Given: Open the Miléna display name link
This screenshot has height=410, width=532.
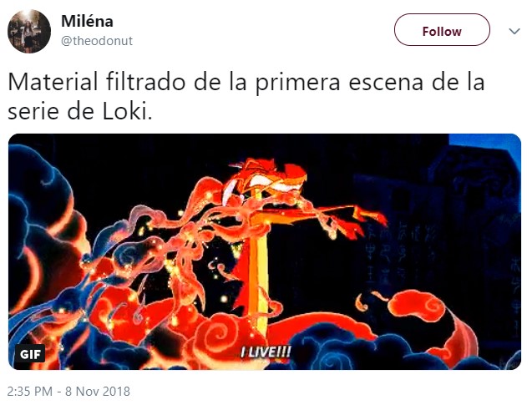Looking at the screenshot, I should (x=87, y=21).
